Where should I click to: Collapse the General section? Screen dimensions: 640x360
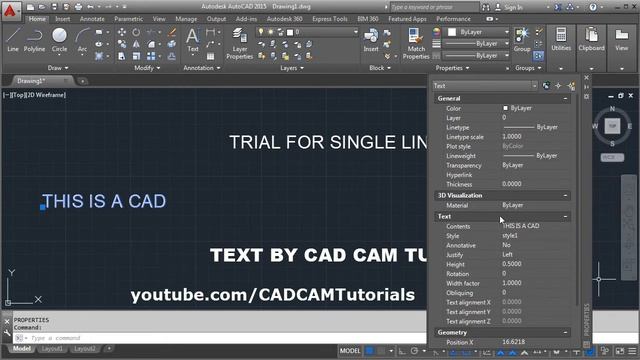pyautogui.click(x=565, y=98)
